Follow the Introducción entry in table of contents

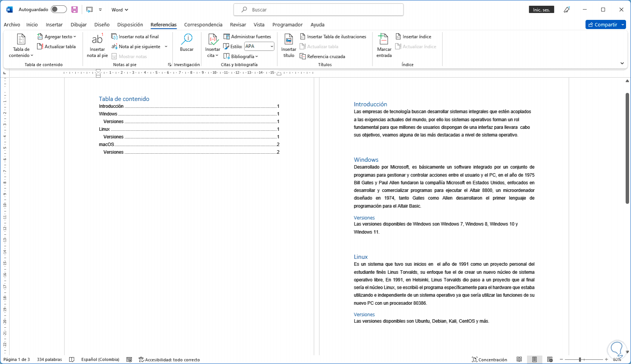click(189, 106)
